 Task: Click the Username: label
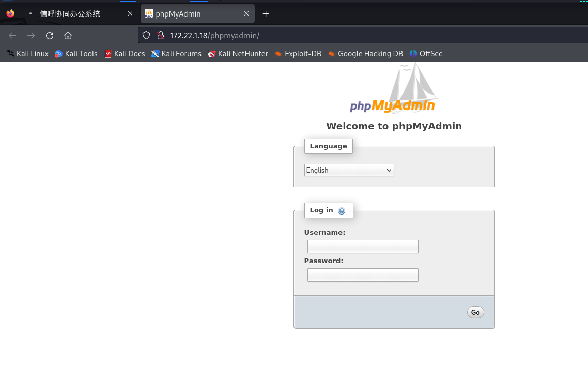pyautogui.click(x=324, y=232)
